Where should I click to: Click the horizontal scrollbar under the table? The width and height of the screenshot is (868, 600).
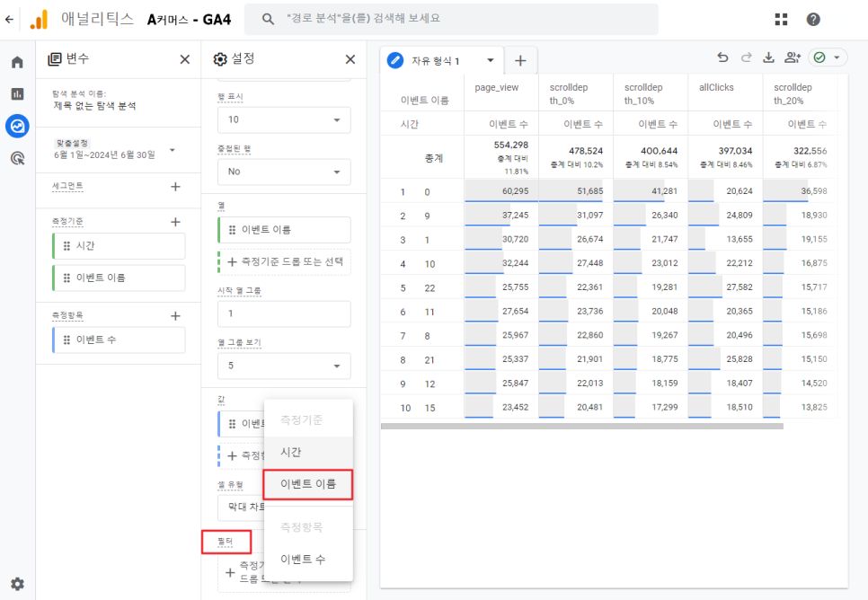point(581,427)
